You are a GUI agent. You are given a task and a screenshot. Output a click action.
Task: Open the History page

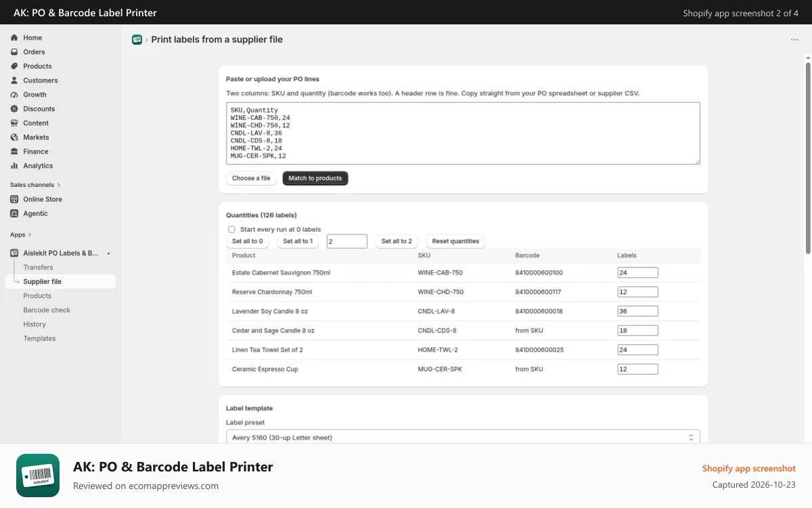tap(35, 324)
